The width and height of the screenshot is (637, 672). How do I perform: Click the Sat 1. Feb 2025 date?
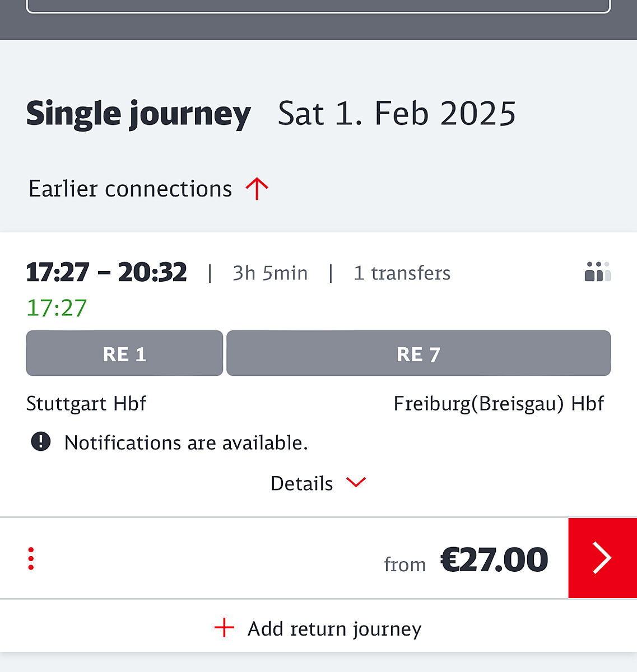(397, 114)
